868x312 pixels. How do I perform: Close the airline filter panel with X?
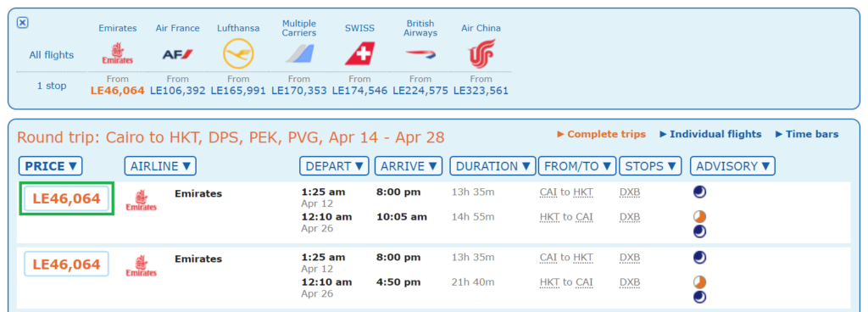pos(23,23)
